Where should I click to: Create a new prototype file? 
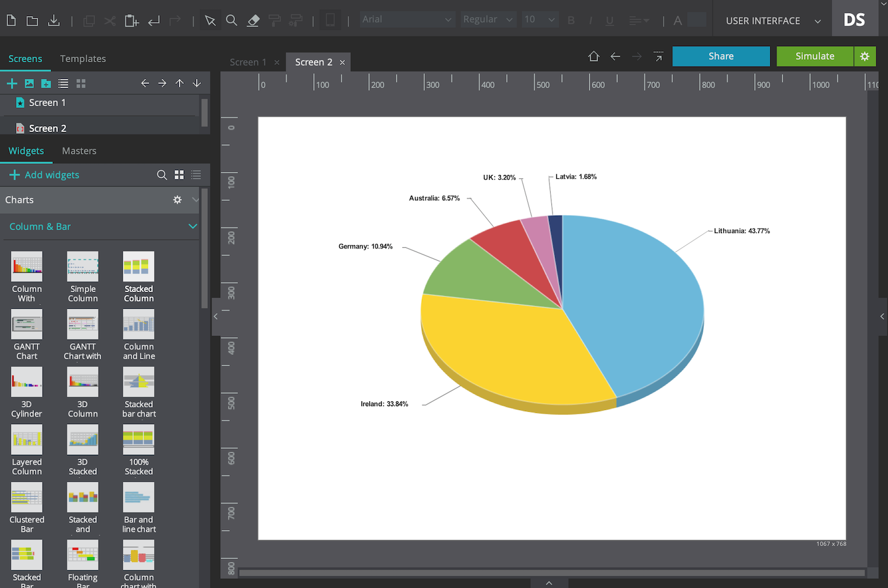[11, 20]
